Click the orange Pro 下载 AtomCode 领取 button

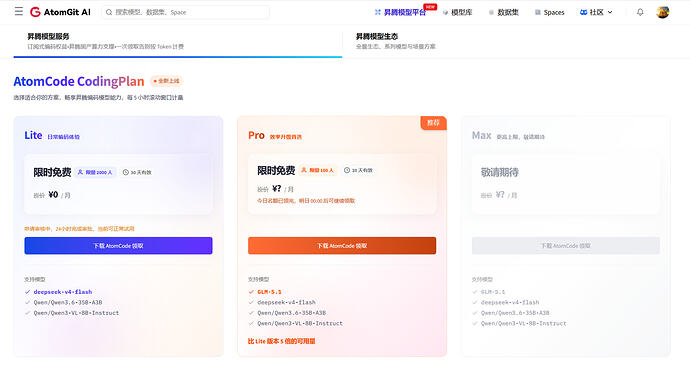[342, 246]
